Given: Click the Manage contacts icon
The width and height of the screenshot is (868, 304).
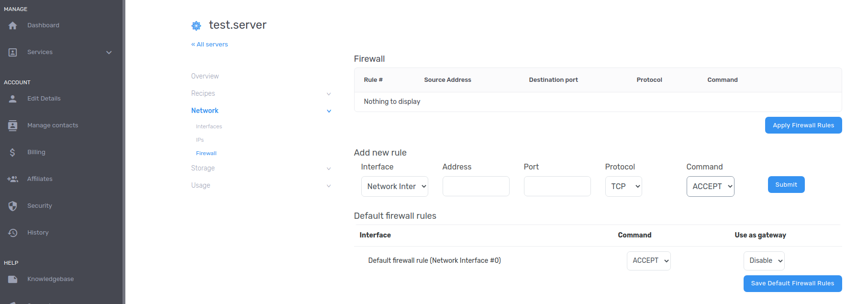Looking at the screenshot, I should point(13,125).
